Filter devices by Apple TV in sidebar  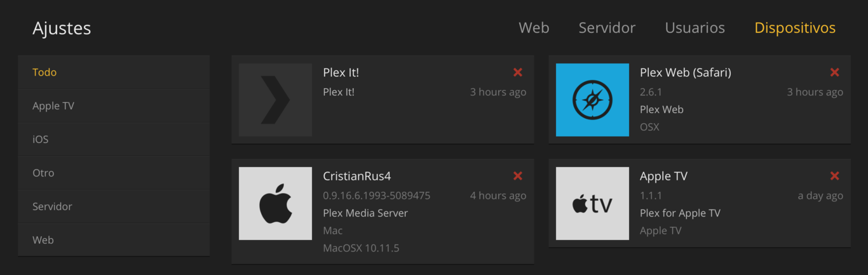[114, 105]
